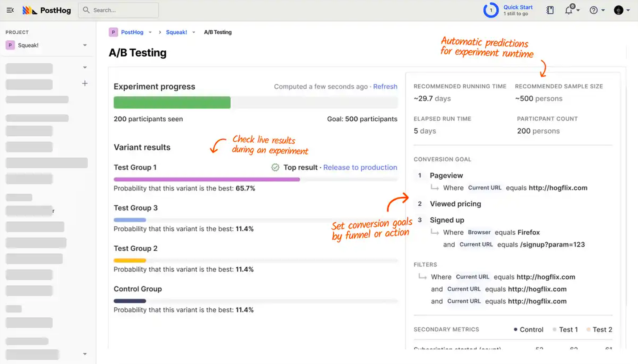The width and height of the screenshot is (638, 364).
Task: Open the notebooks icon in the top bar
Action: [550, 10]
